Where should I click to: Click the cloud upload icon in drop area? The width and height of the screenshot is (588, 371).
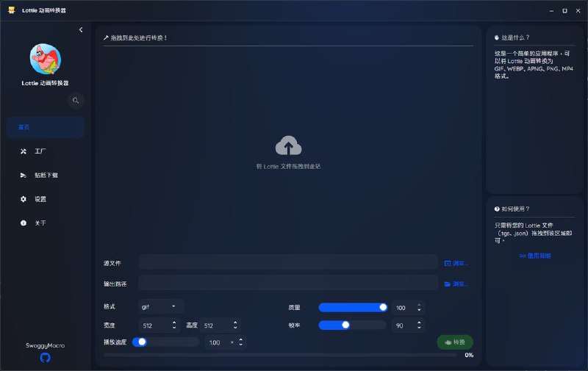pos(288,145)
